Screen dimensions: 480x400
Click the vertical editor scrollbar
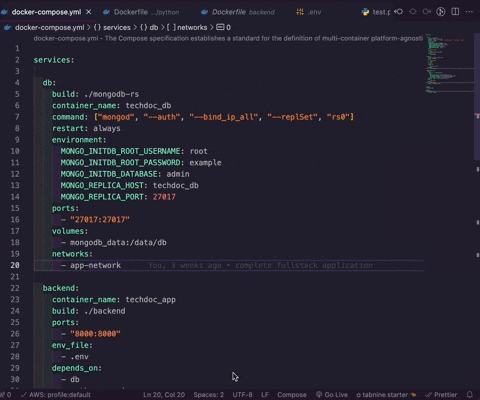pos(477,97)
